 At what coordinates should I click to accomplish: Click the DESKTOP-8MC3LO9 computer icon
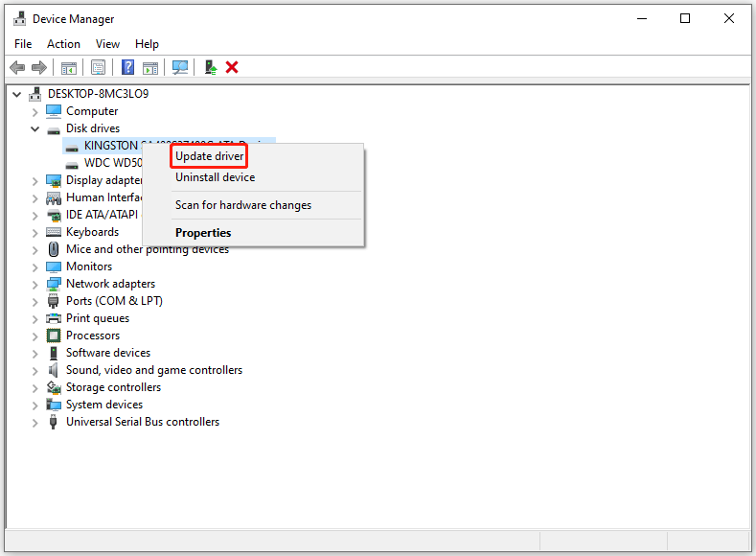(34, 94)
